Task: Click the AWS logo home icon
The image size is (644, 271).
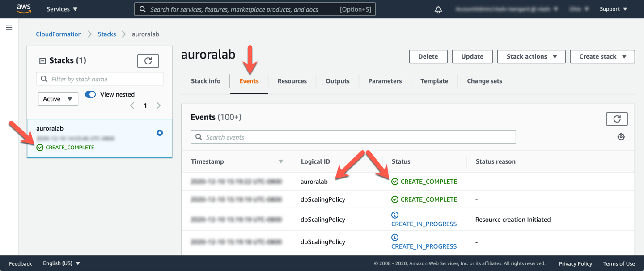Action: (24, 9)
